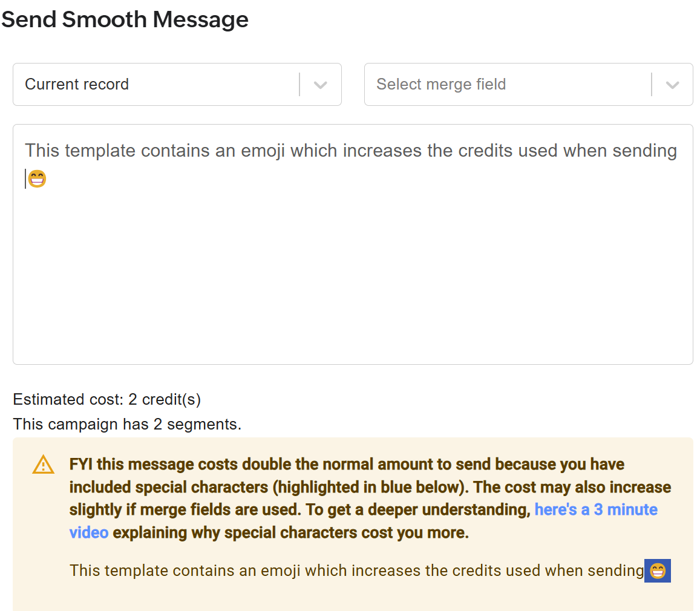
Task: Click the grinning emoji in the message box
Action: pyautogui.click(x=37, y=179)
